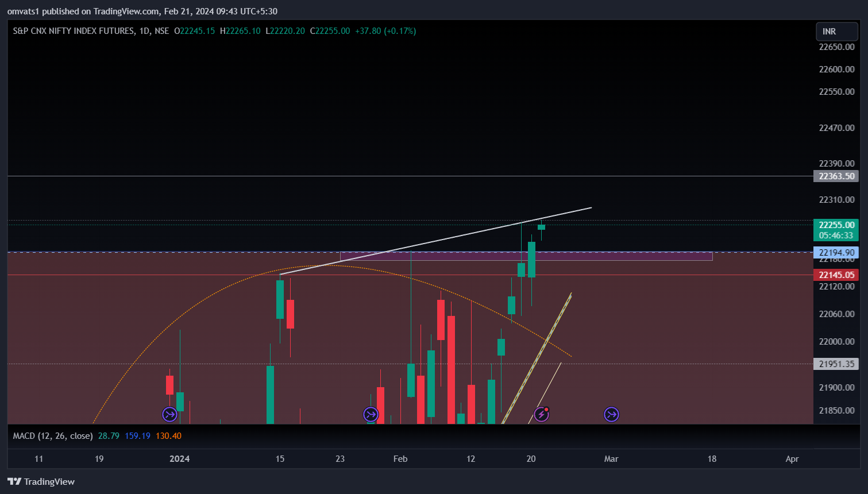This screenshot has width=868, height=494.
Task: Click the 21850.00 price scale label
Action: tap(837, 411)
